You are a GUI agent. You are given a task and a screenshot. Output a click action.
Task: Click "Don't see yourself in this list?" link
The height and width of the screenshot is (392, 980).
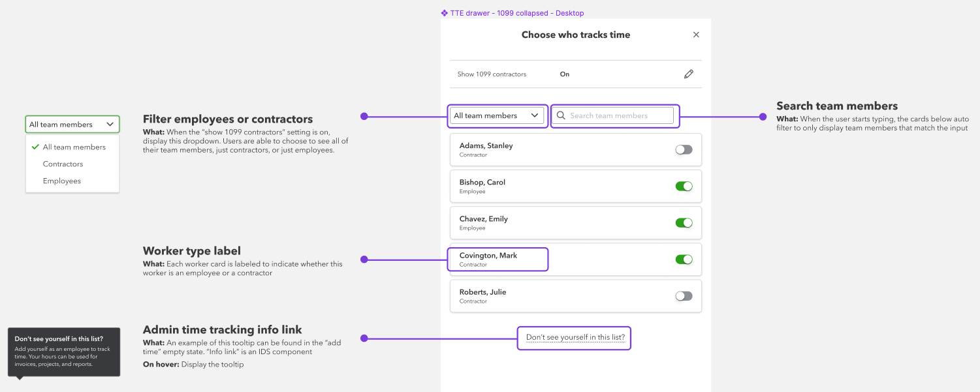click(575, 338)
